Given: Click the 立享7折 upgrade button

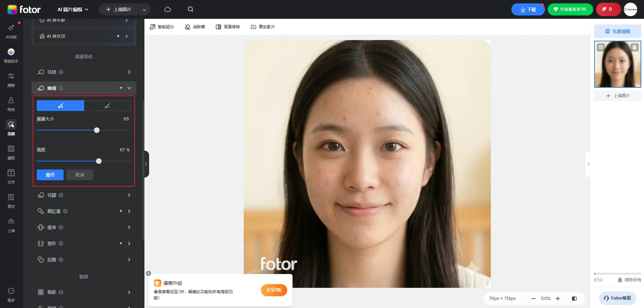Looking at the screenshot, I should click(x=274, y=290).
